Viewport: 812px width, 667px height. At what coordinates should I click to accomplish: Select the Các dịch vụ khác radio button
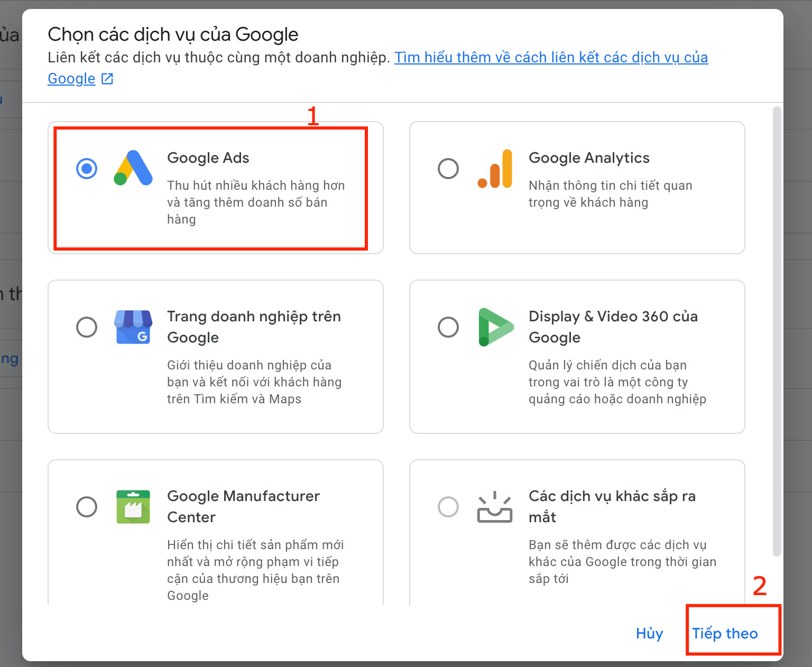pos(448,507)
